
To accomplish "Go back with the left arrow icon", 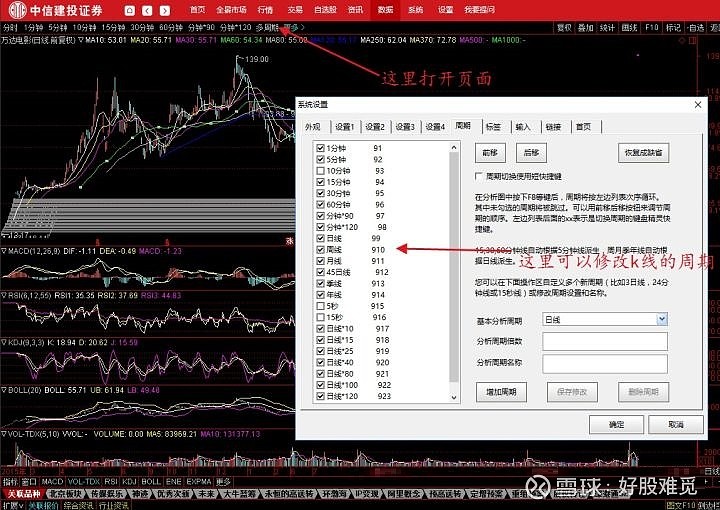I will (x=147, y=10).
